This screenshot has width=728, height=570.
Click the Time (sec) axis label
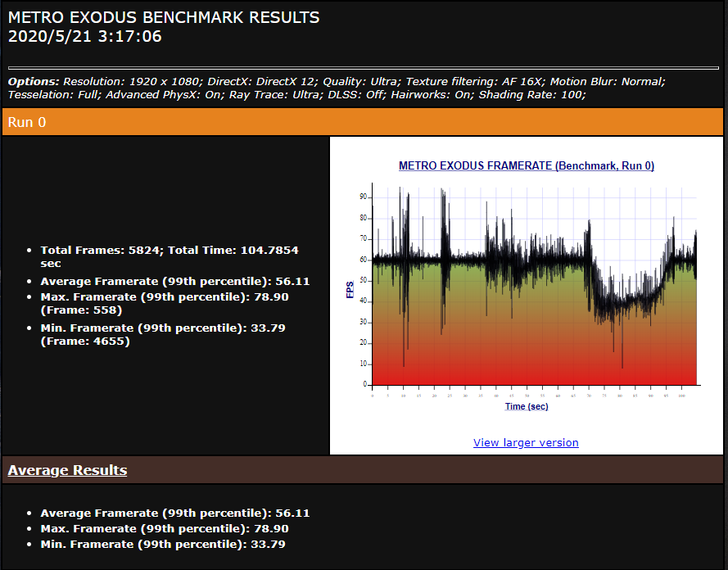point(527,406)
